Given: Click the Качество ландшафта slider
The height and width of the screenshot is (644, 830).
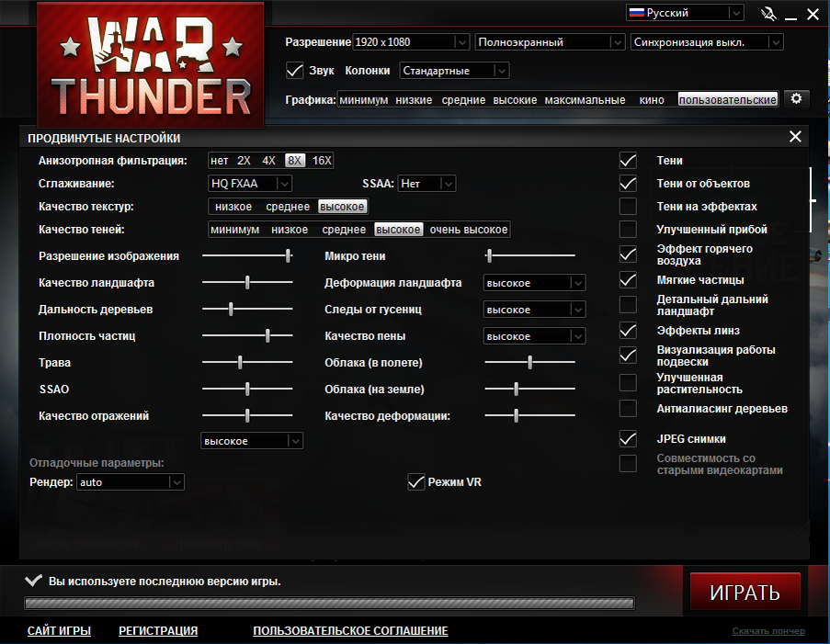Looking at the screenshot, I should click(x=247, y=282).
